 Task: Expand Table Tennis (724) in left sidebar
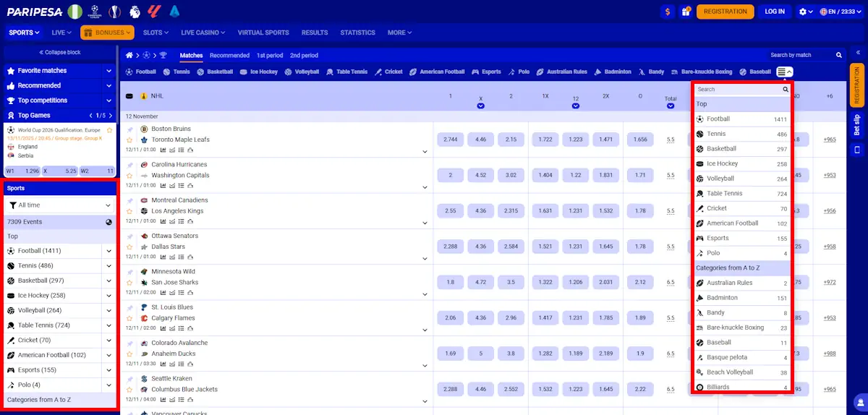click(x=109, y=325)
